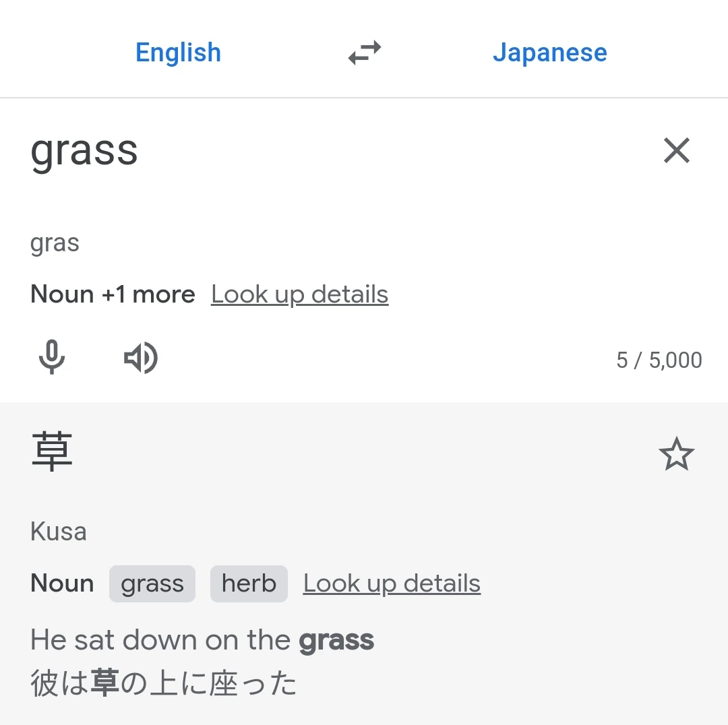Listen to the pronunciation of grass
The height and width of the screenshot is (725, 728).
[140, 357]
